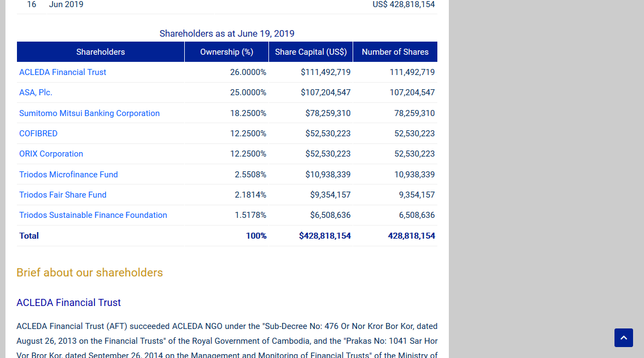Click the Ownership (%) column header
The width and height of the screenshot is (644, 358).
click(227, 52)
